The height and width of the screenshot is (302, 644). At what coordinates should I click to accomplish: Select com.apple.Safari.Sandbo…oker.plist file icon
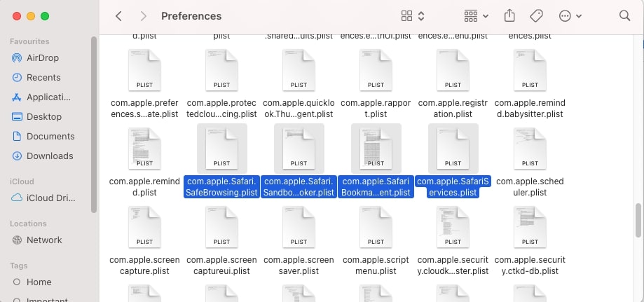(299, 149)
